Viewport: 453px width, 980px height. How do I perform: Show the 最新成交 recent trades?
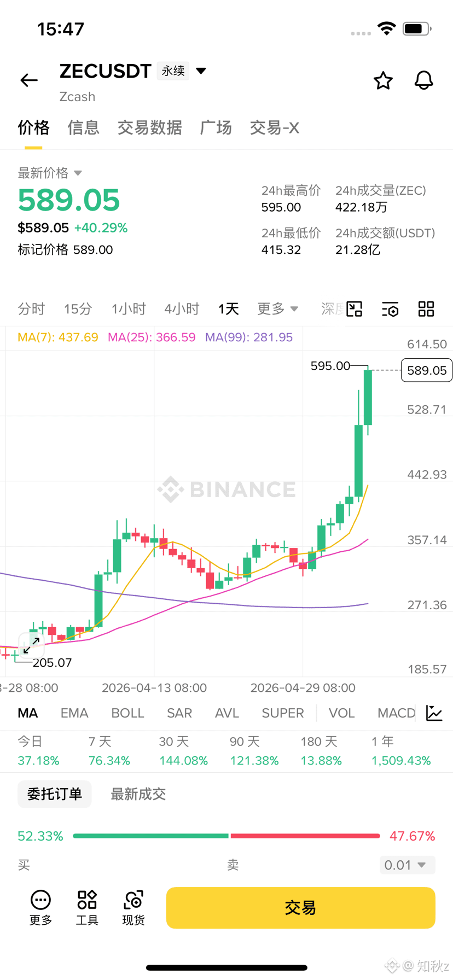tap(138, 794)
